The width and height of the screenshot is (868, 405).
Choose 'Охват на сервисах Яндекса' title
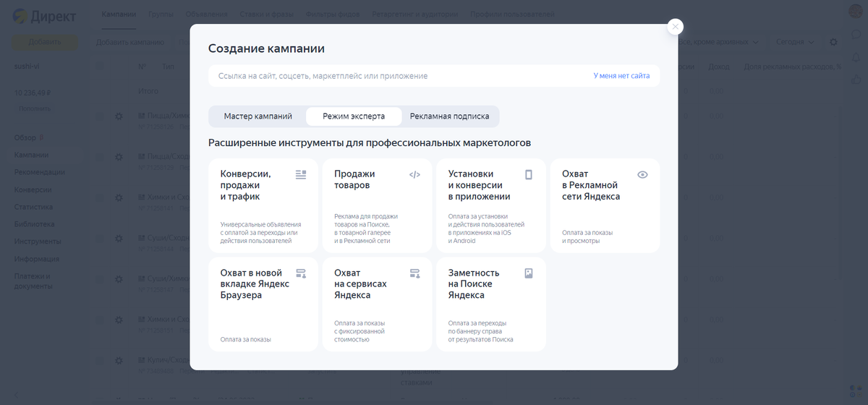(360, 283)
